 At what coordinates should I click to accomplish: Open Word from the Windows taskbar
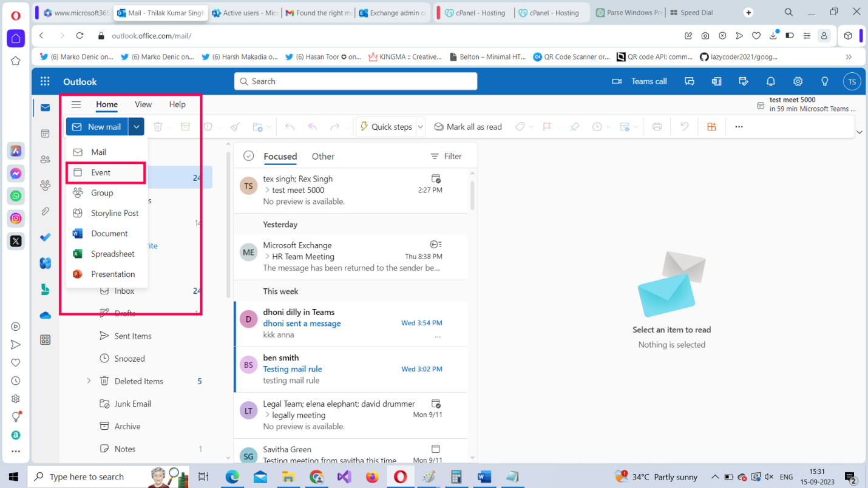point(484,476)
